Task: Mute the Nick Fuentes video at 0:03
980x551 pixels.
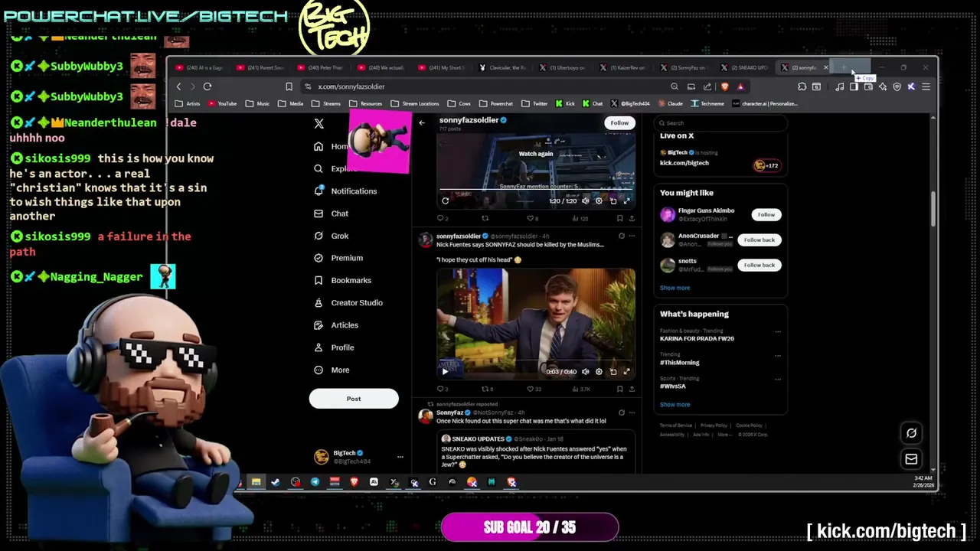Action: pos(586,372)
